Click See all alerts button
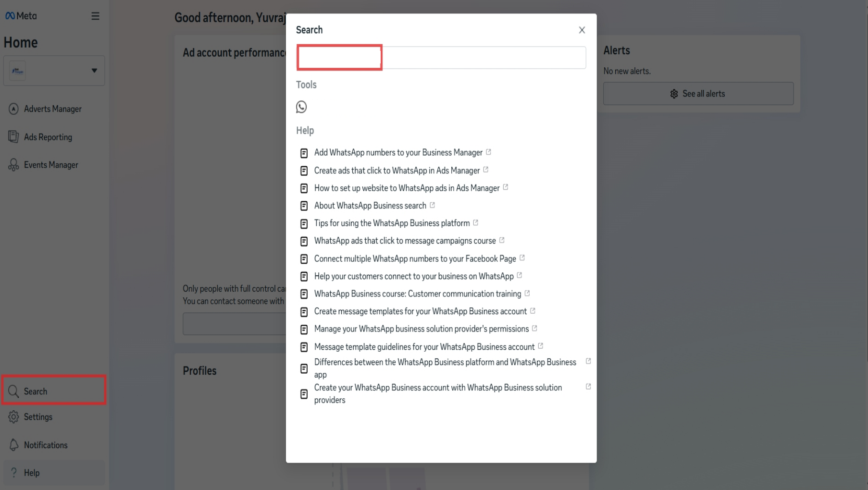This screenshot has height=490, width=868. [x=698, y=94]
